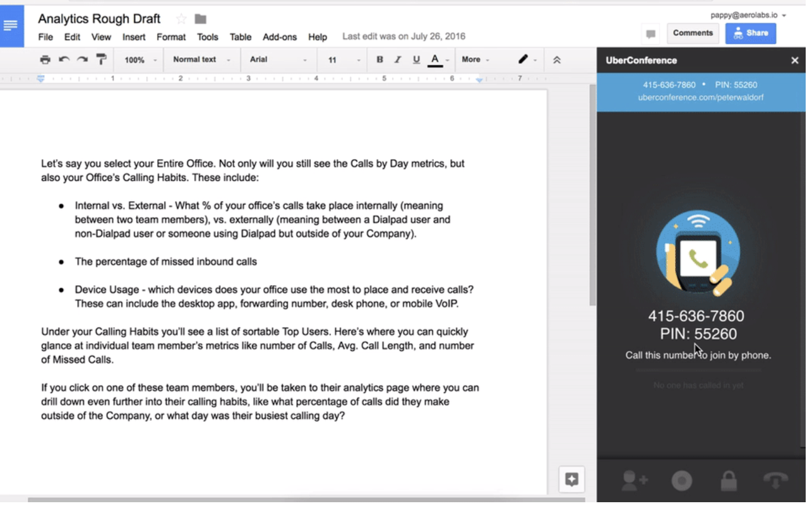Open the font size 11 dropdown

coord(344,60)
